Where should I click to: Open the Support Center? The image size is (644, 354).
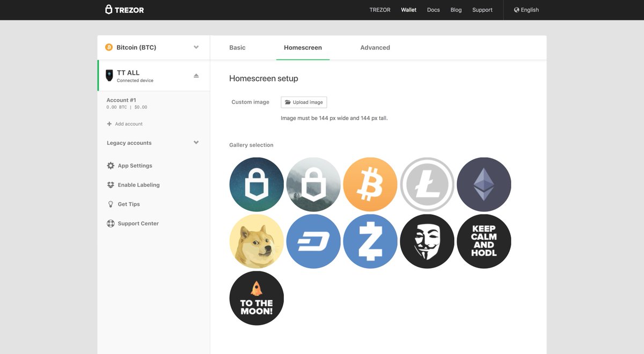(x=138, y=223)
